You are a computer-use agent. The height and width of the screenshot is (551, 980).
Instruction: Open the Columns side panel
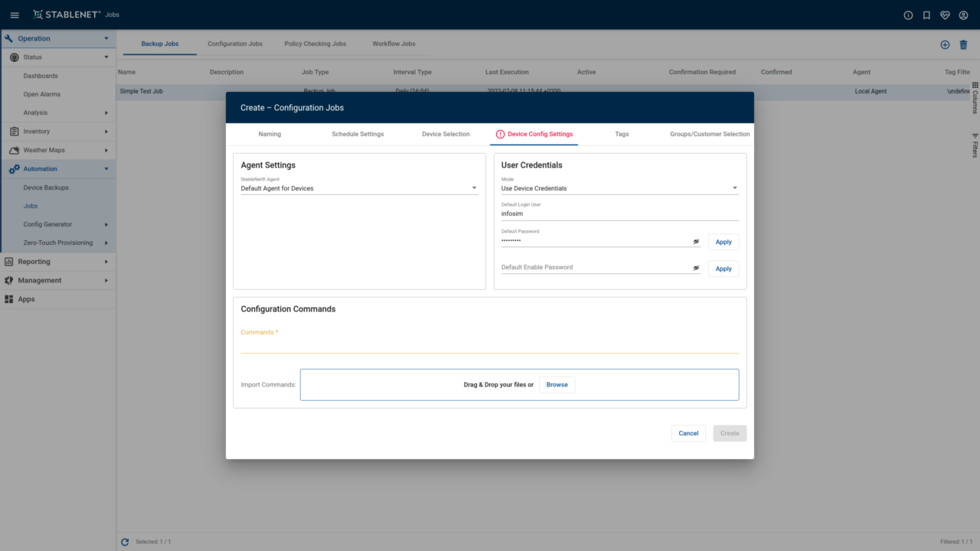975,97
